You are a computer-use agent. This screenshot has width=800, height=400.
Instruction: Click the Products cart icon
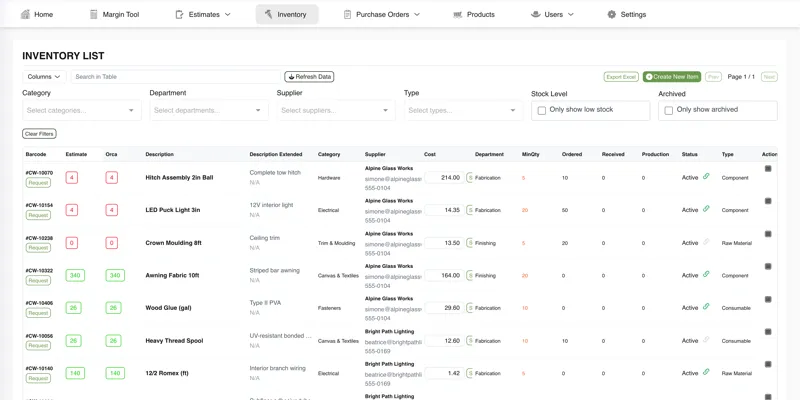coord(458,14)
